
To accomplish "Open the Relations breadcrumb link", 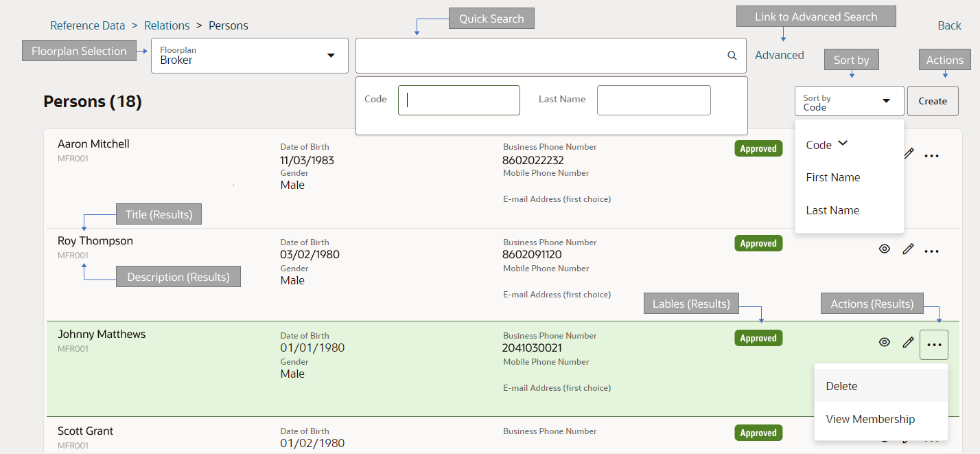I will point(167,25).
